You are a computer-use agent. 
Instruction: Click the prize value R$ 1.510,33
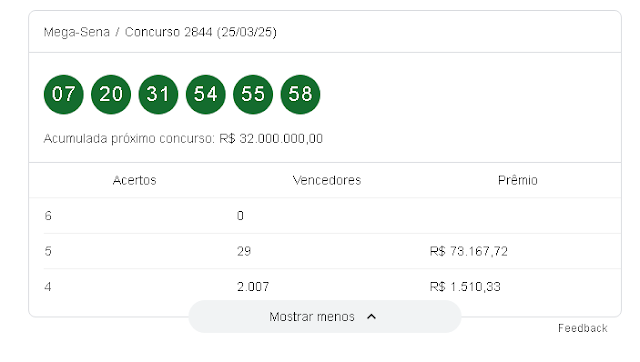coord(465,286)
